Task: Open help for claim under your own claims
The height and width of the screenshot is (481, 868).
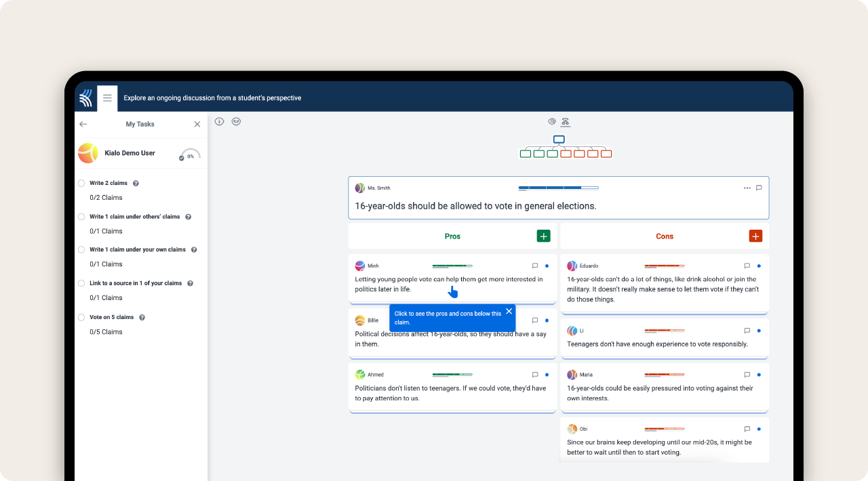Action: 194,250
